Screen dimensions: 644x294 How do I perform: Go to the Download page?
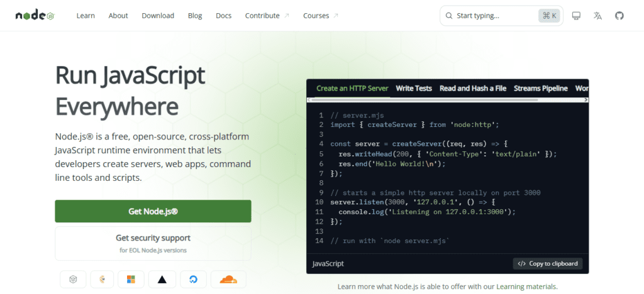[x=158, y=16]
